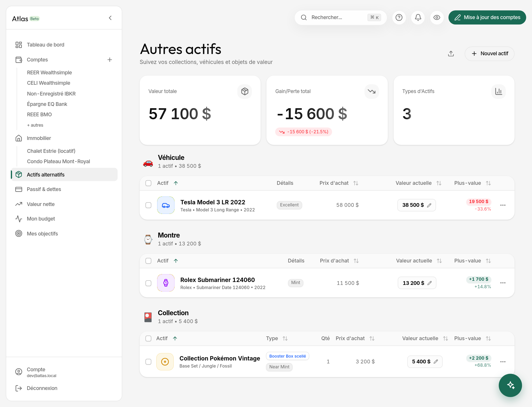Select Épargne EQ Bank account
Image resolution: width=532 pixels, height=407 pixels.
pyautogui.click(x=47, y=104)
